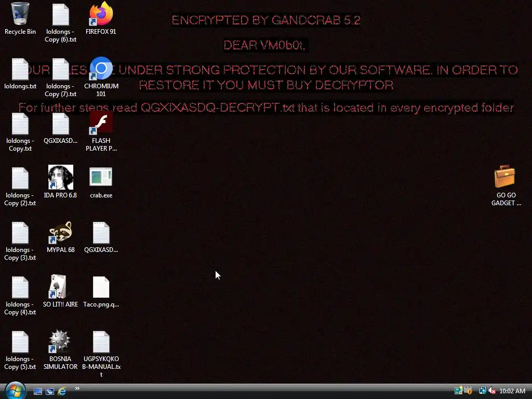Viewport: 532px width, 399px height.
Task: Select QGXIXASD... file below crab.exe
Action: coord(101,237)
